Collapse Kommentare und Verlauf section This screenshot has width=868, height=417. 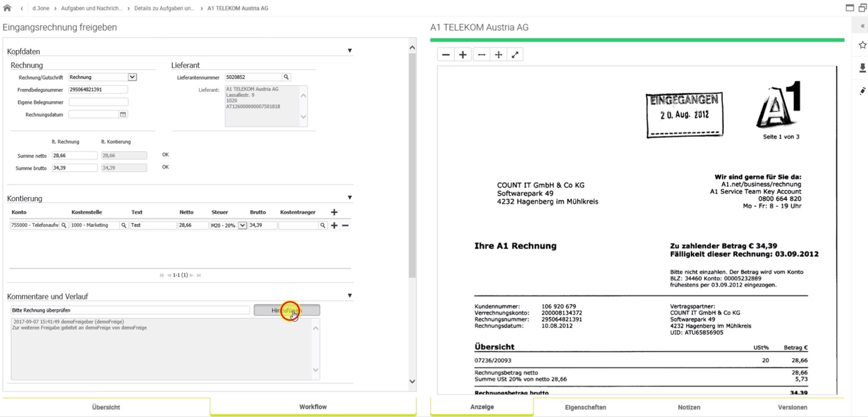tap(350, 296)
